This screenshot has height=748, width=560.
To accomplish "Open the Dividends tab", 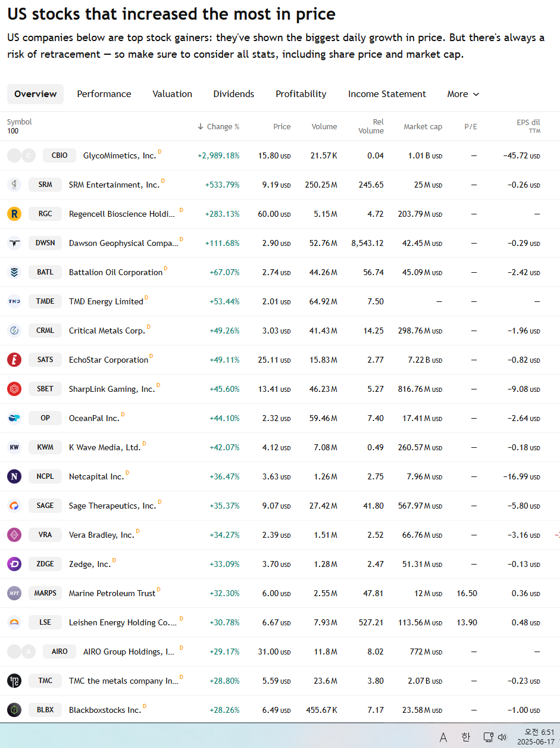I will pos(234,94).
